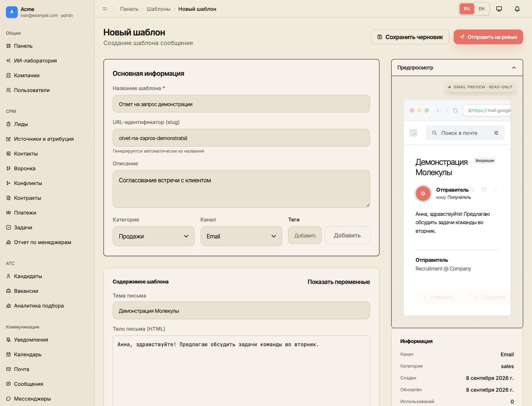Click Добавить tag button
This screenshot has width=532, height=406.
click(347, 235)
